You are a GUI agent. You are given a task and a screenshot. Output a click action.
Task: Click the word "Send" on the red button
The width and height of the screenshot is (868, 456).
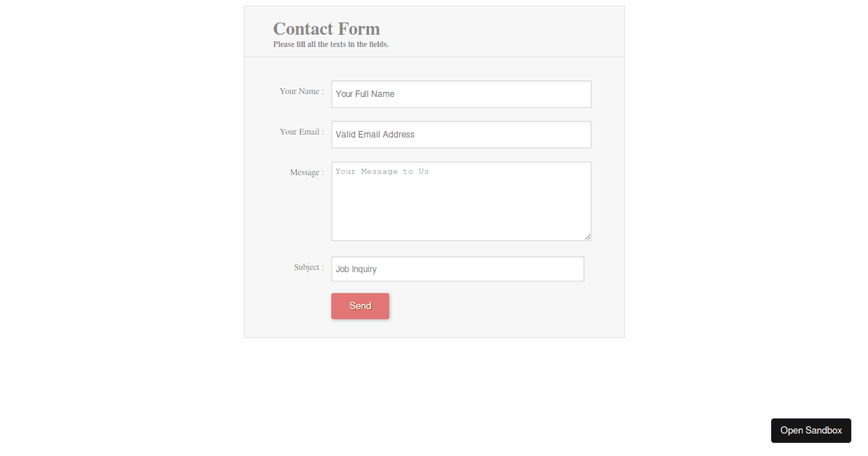[x=360, y=306]
